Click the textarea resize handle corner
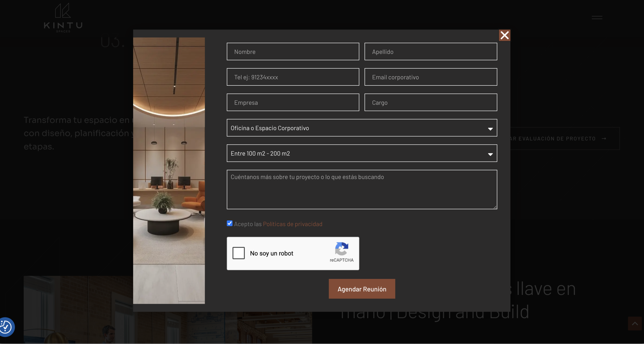The height and width of the screenshot is (344, 644). pyautogui.click(x=495, y=207)
